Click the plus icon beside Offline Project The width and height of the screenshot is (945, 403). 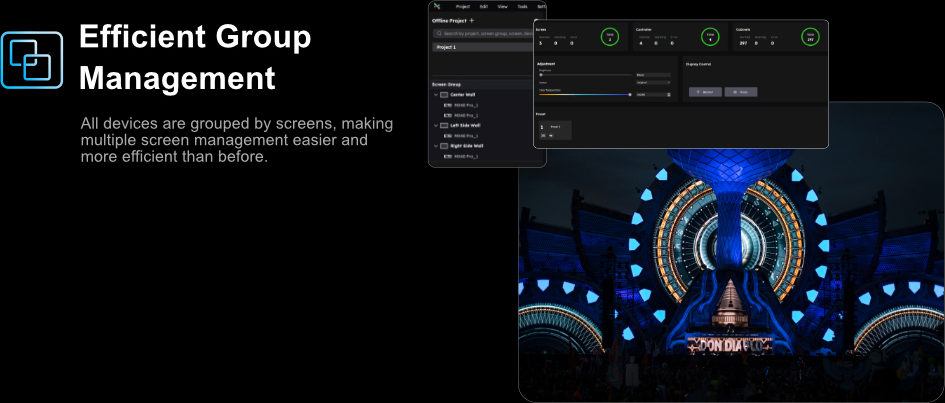[x=472, y=20]
